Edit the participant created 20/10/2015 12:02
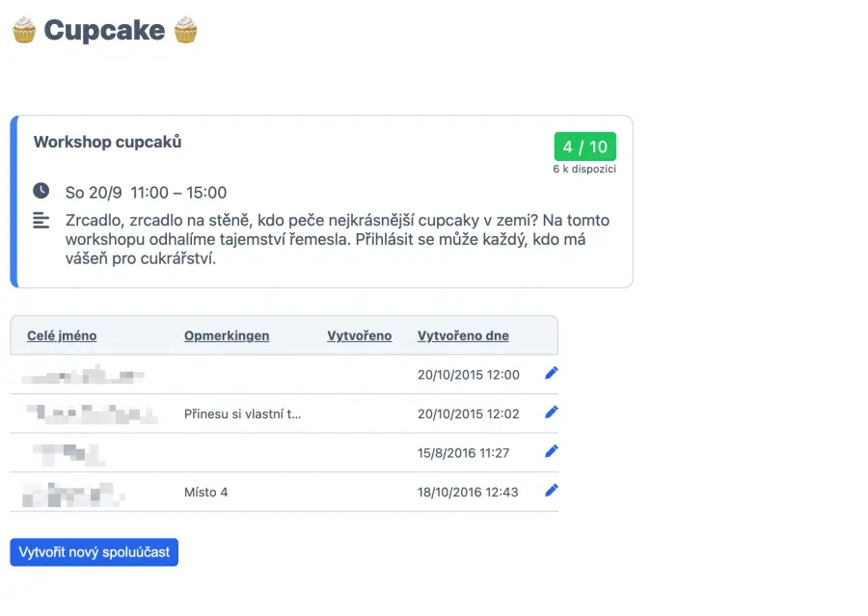 (x=552, y=413)
